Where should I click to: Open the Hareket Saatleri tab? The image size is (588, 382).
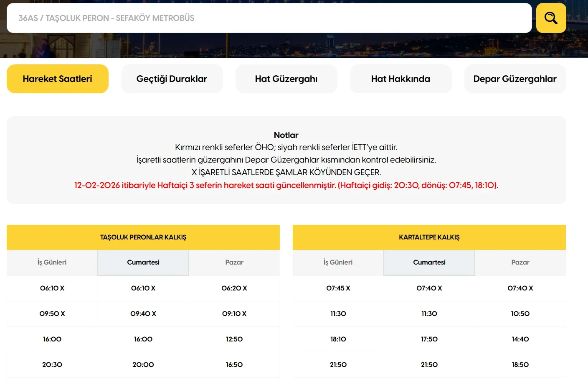pyautogui.click(x=57, y=79)
